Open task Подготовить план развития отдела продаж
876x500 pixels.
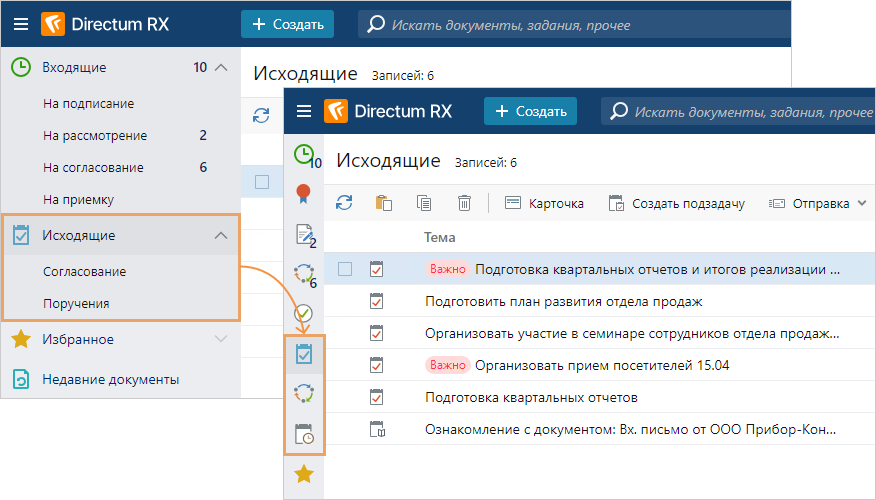563,301
